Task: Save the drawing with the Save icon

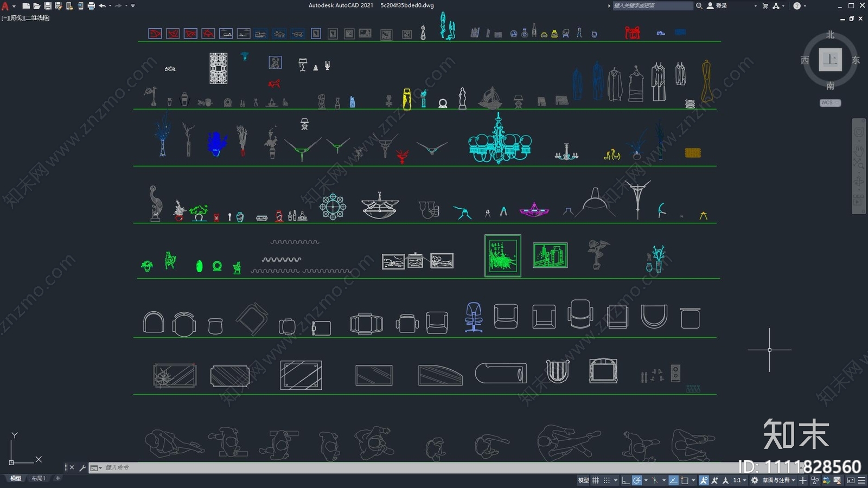Action: point(48,6)
